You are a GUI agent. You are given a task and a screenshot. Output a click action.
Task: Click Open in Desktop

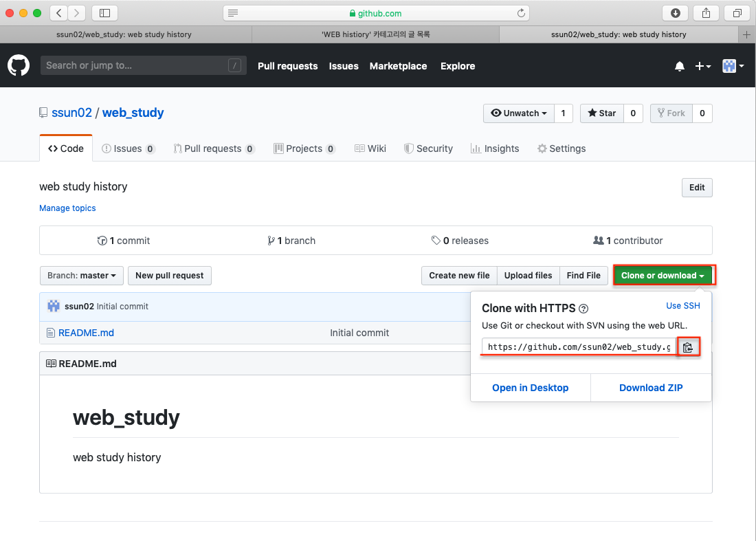pos(531,388)
